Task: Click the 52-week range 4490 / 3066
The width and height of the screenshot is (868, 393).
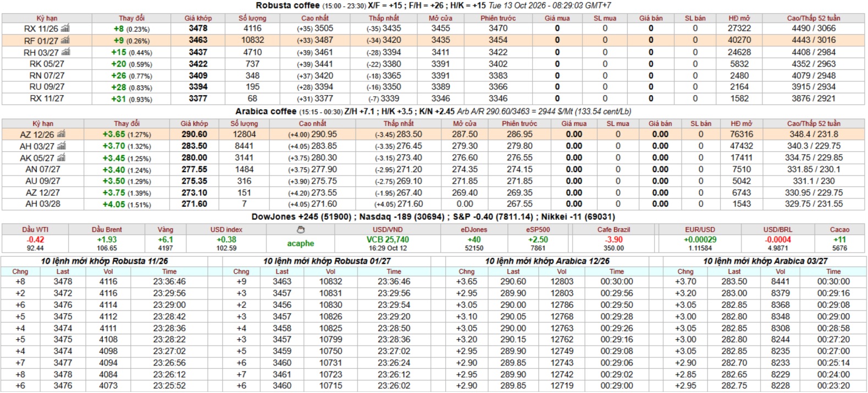Action: pos(814,28)
